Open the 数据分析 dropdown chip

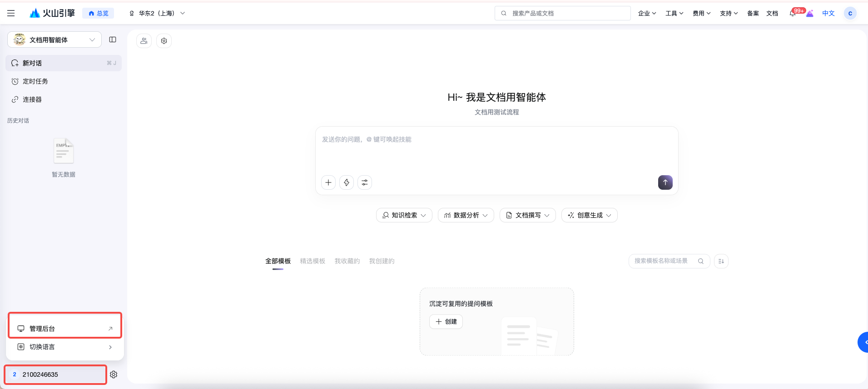pyautogui.click(x=466, y=215)
